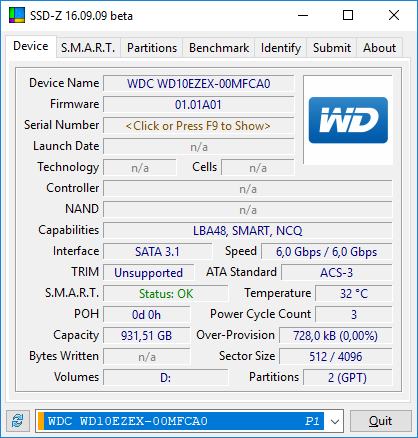Switch to the Partitions tab

pos(152,48)
